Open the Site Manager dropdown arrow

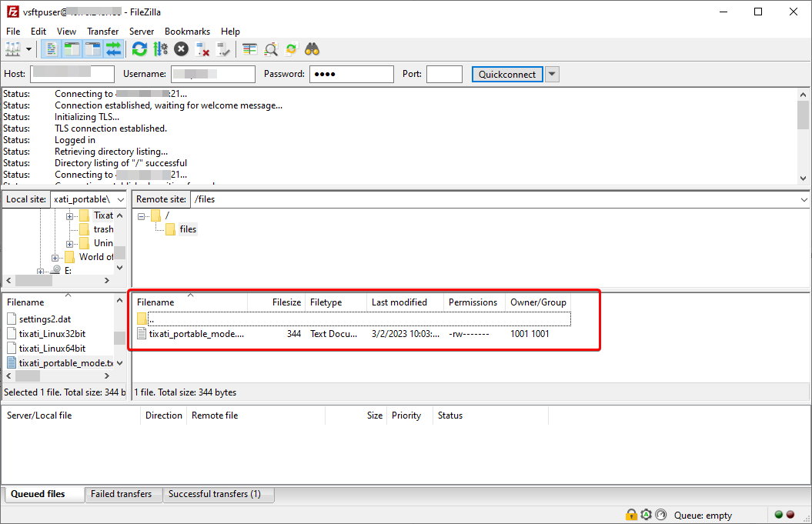[29, 49]
